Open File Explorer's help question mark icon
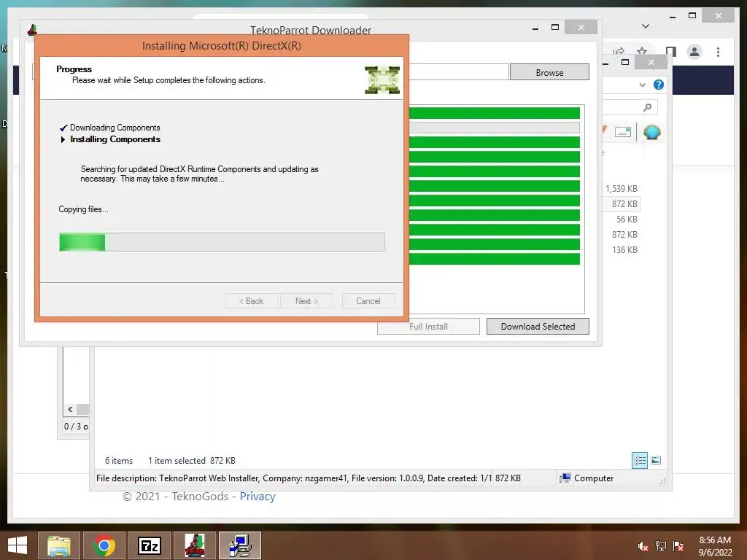The height and width of the screenshot is (560, 747). click(659, 85)
